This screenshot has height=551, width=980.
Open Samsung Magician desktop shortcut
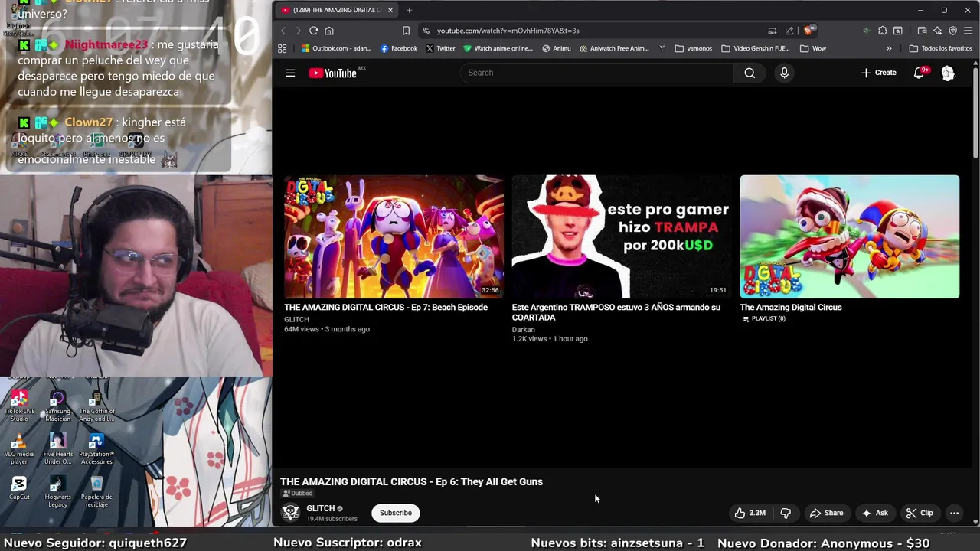[57, 406]
